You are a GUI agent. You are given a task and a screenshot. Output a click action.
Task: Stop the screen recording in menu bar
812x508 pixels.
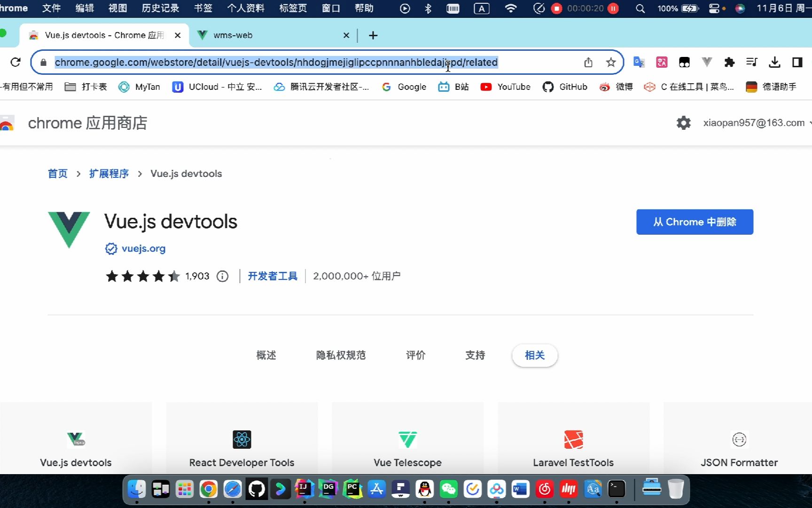point(556,8)
